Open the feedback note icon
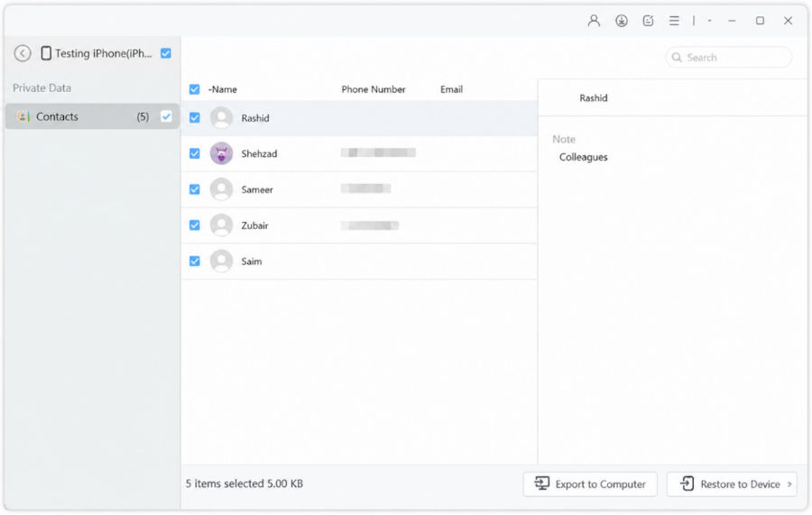The height and width of the screenshot is (515, 812). pyautogui.click(x=648, y=21)
